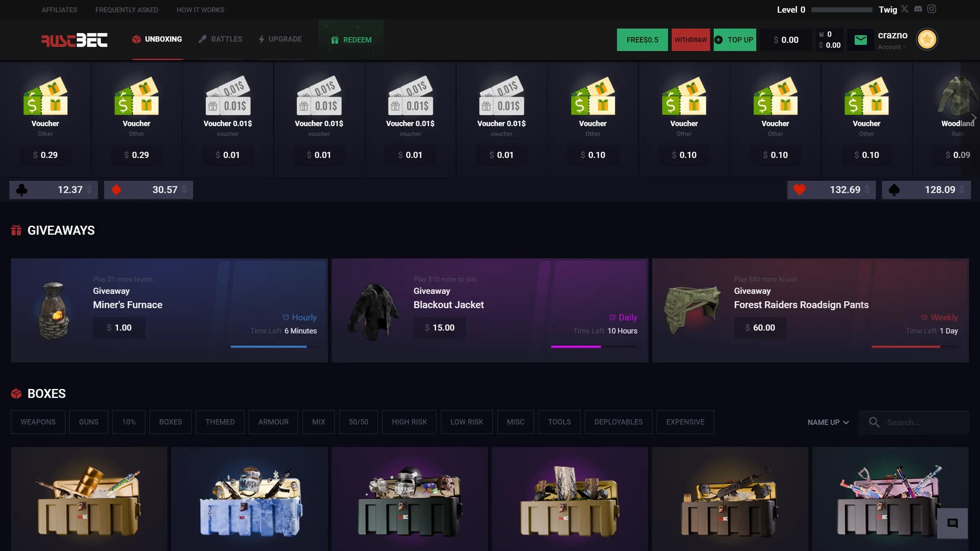Click the plus icon in Top Up

719,40
